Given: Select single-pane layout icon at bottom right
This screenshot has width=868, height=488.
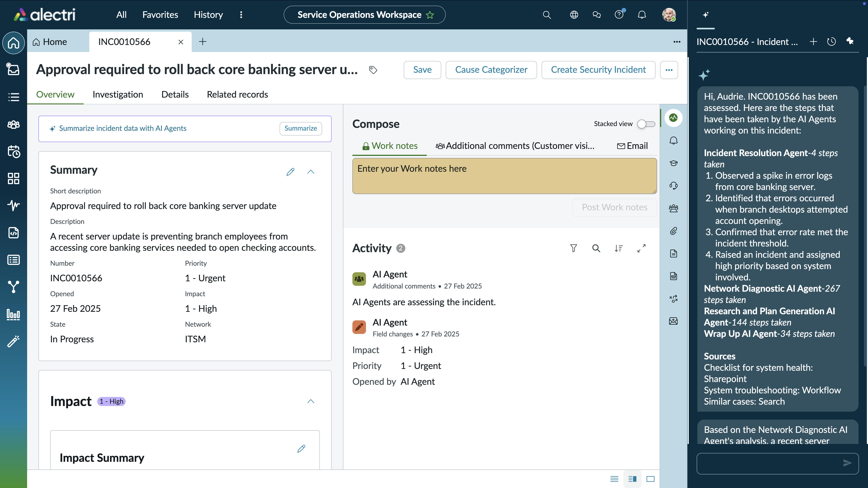Looking at the screenshot, I should (x=650, y=479).
